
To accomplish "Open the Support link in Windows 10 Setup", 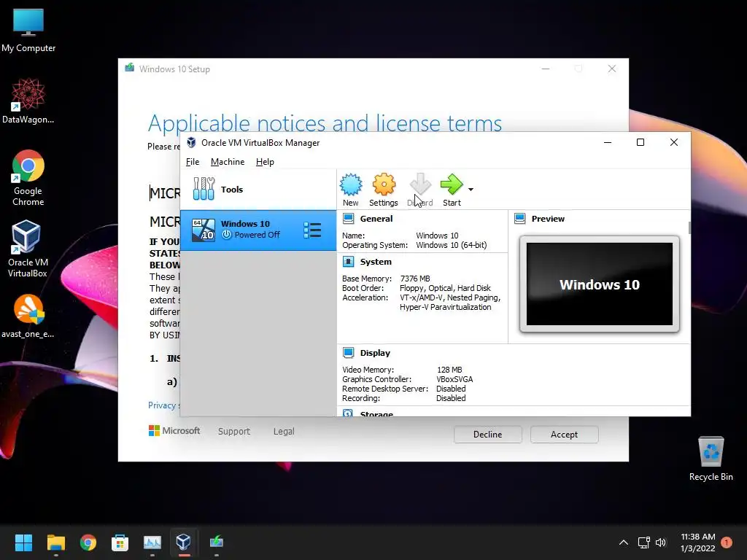I will 234,431.
